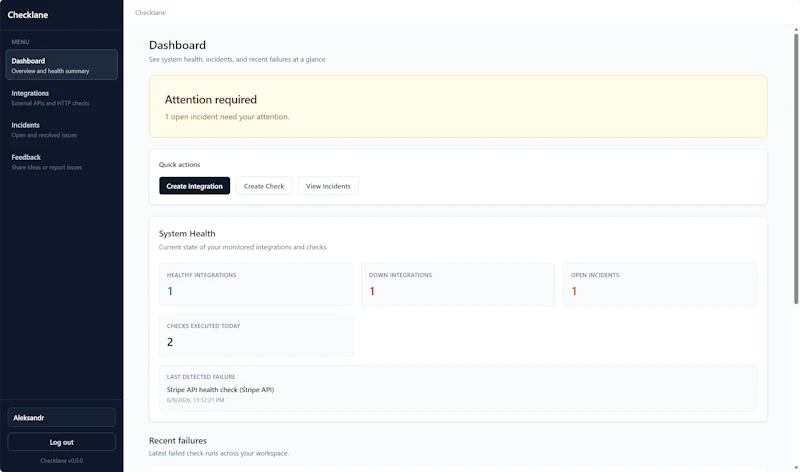The width and height of the screenshot is (800, 472).
Task: Click the Create Check button
Action: [x=264, y=186]
